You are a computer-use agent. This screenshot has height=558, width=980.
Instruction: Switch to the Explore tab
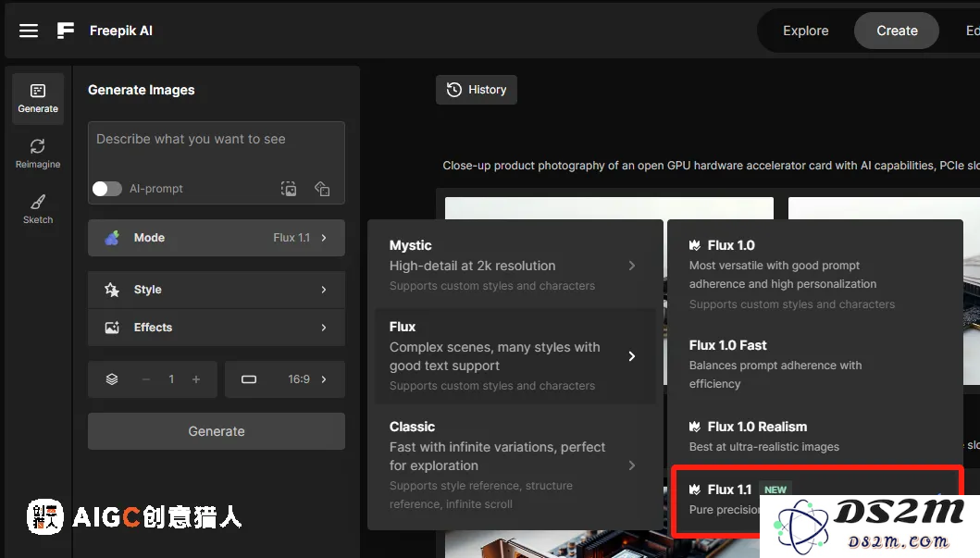click(806, 31)
